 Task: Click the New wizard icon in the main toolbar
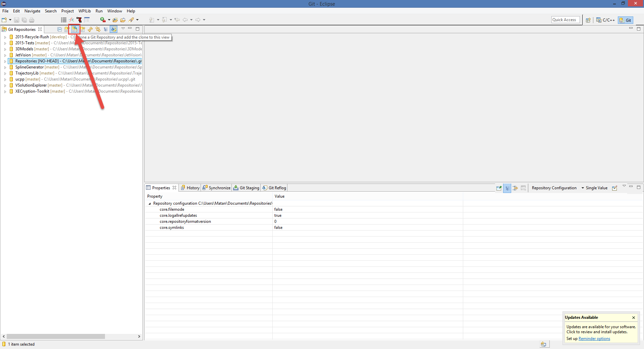point(4,20)
